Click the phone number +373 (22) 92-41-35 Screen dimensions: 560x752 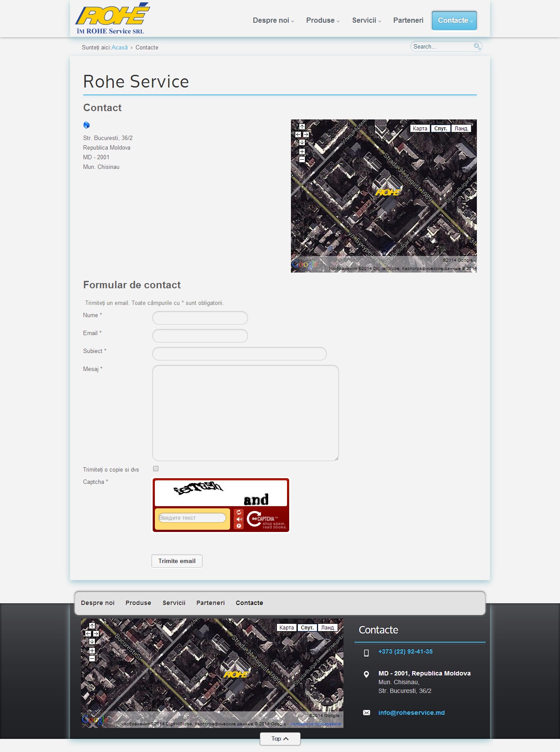coord(406,651)
